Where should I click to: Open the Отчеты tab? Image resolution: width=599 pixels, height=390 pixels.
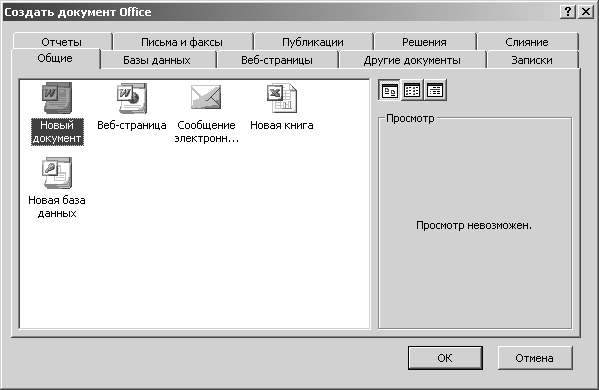point(62,42)
